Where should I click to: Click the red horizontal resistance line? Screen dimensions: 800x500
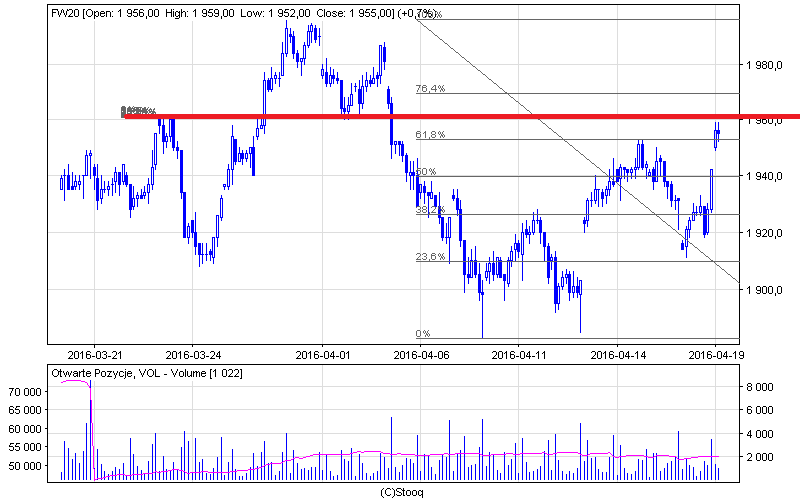pyautogui.click(x=462, y=117)
